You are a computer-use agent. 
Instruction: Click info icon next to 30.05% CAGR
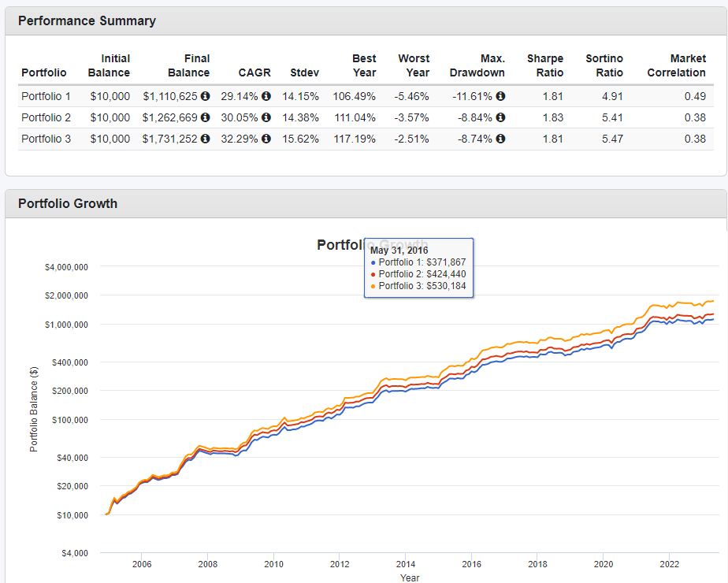tap(266, 117)
